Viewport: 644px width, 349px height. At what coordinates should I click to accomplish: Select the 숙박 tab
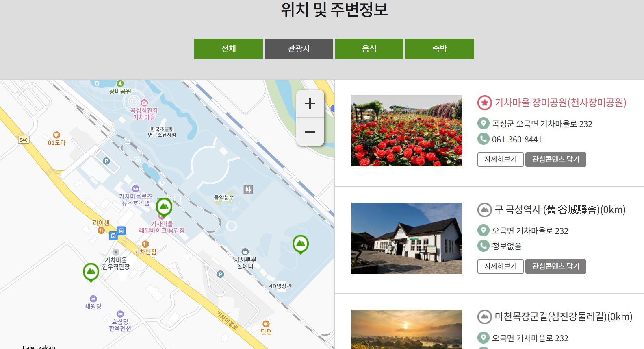pos(440,49)
